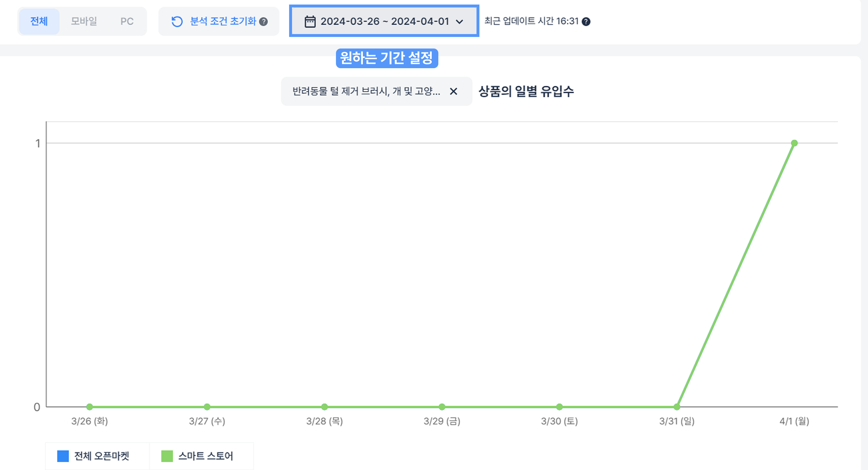Screen dimensions: 868x470
Task: Expand the date range chevron arrow
Action: pyautogui.click(x=460, y=22)
